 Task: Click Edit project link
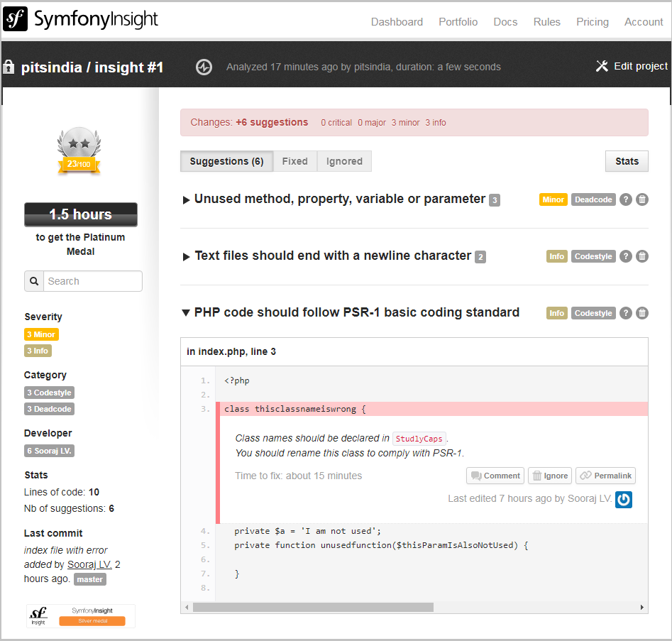(641, 66)
